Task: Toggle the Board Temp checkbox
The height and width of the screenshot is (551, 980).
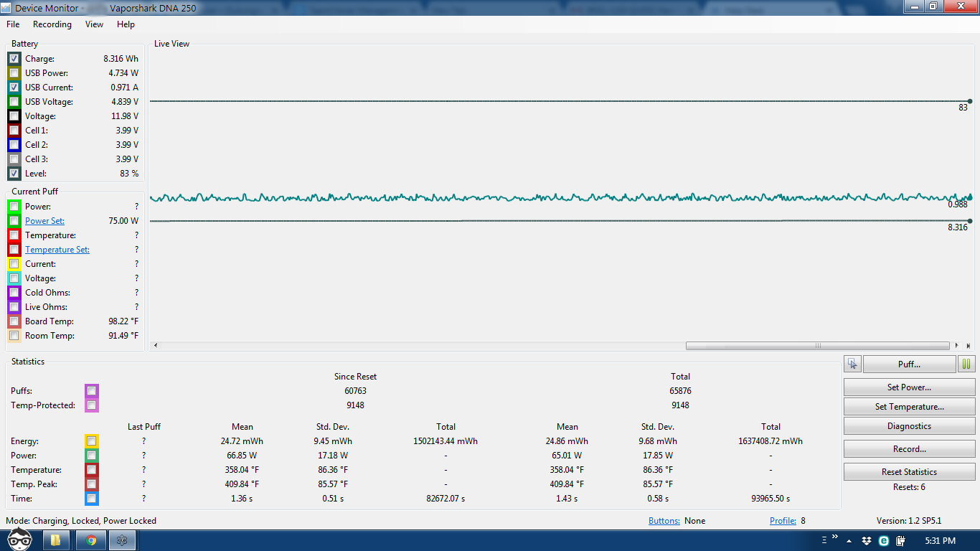Action: (x=14, y=321)
